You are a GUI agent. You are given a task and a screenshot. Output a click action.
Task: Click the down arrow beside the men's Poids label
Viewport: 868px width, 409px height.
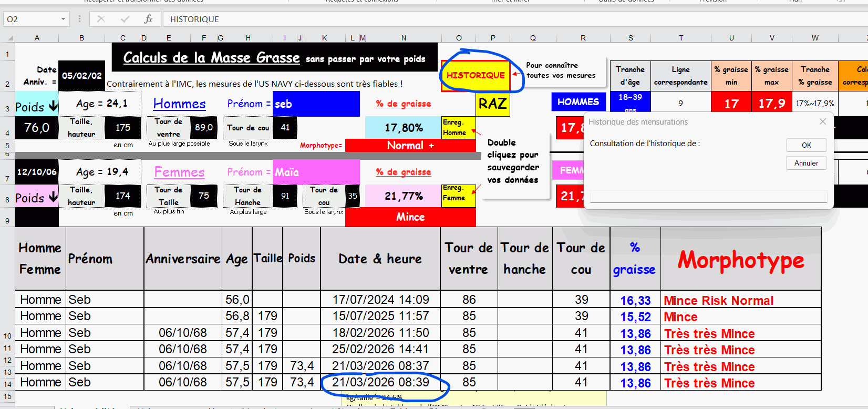point(53,106)
